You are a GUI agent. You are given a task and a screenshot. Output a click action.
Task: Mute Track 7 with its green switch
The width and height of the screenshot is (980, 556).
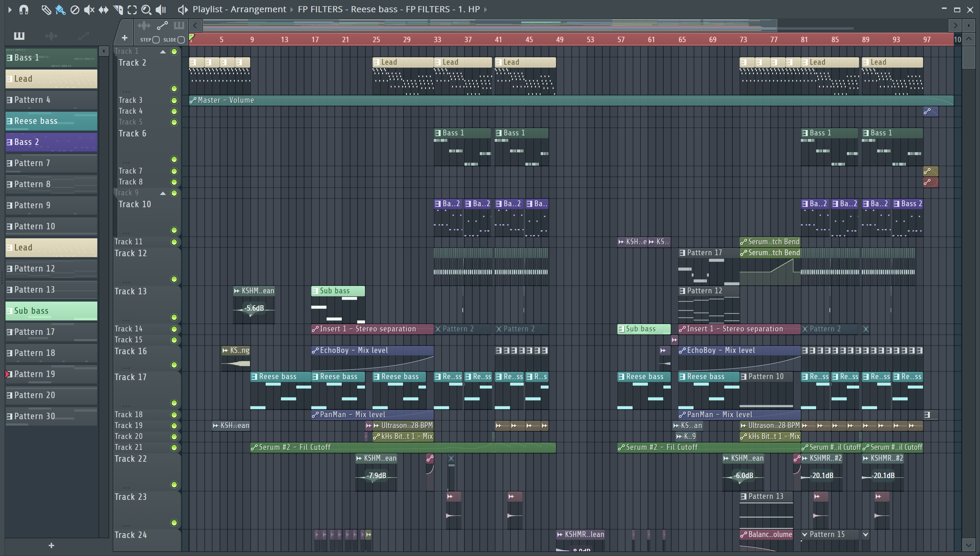(x=174, y=171)
